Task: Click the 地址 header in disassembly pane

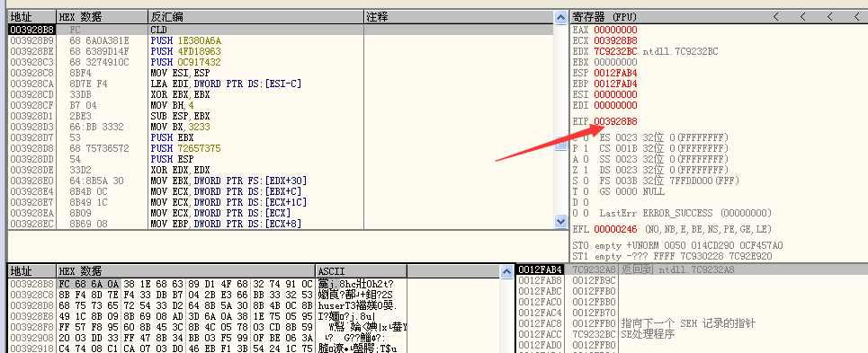Action: click(x=32, y=17)
